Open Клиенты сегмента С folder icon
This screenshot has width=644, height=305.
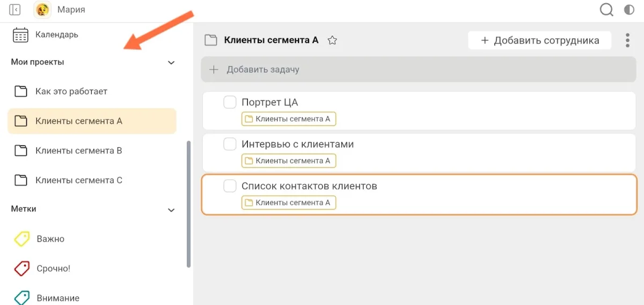(x=21, y=180)
